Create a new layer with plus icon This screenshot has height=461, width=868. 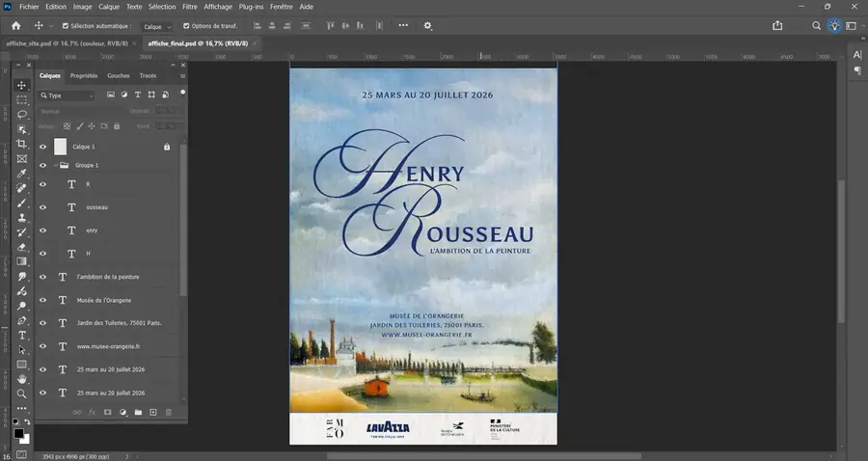(x=153, y=413)
